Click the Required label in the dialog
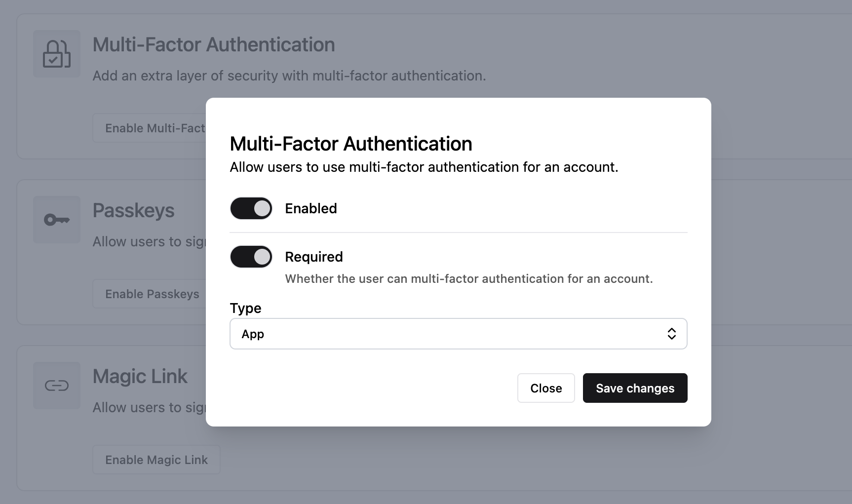Image resolution: width=852 pixels, height=504 pixels. tap(314, 256)
